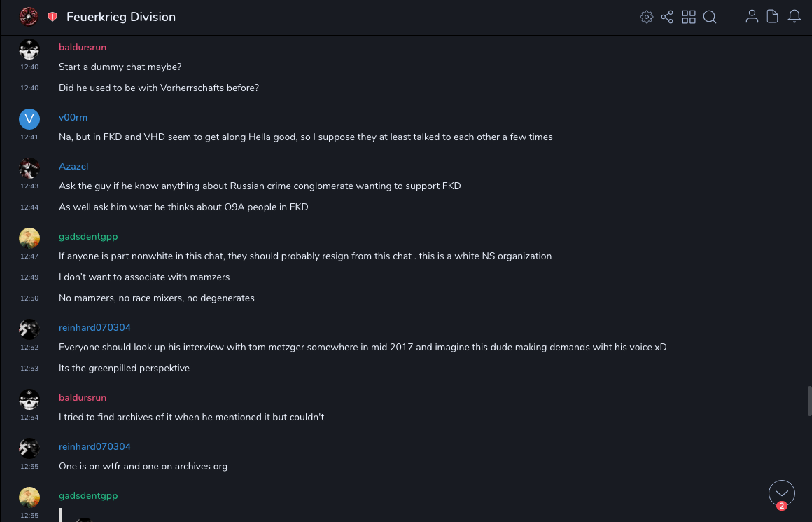Image resolution: width=812 pixels, height=522 pixels.
Task: Click the message "One is on wtfr and one on archives org"
Action: coord(143,467)
